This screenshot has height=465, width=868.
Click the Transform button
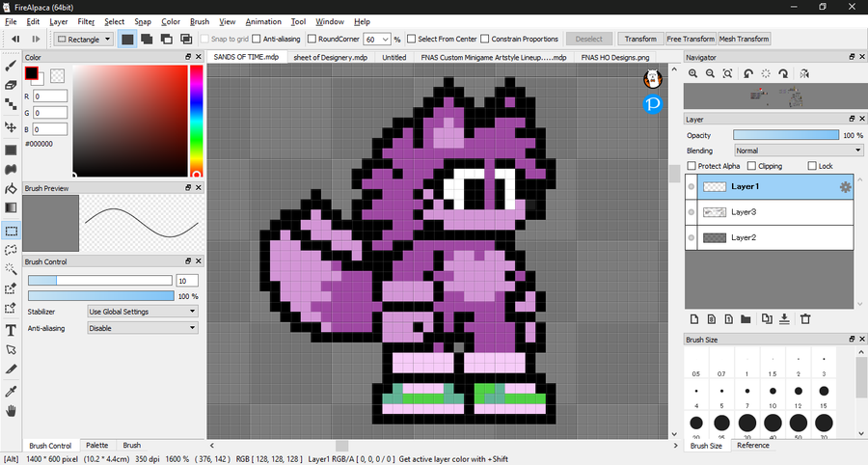(x=640, y=40)
